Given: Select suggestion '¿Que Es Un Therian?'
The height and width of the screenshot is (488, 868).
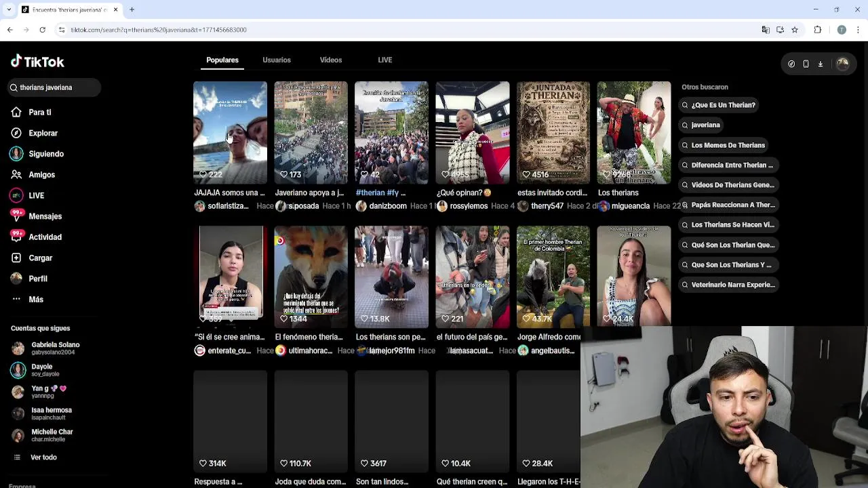Looking at the screenshot, I should [x=719, y=105].
